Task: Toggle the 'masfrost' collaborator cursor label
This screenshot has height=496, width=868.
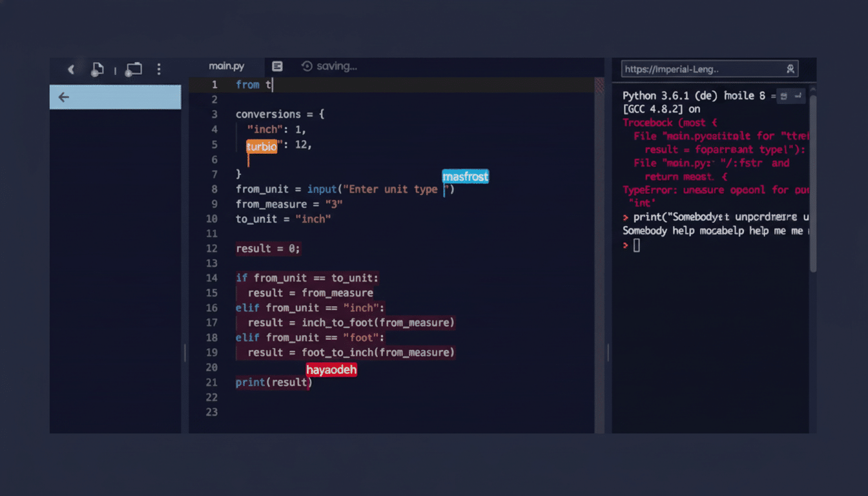Action: pyautogui.click(x=465, y=176)
